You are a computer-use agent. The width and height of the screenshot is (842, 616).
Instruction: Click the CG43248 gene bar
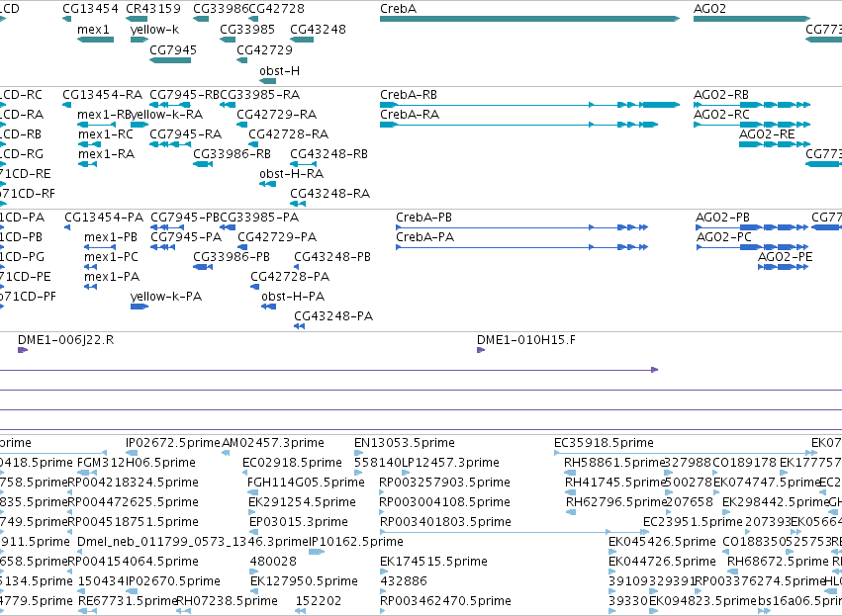pyautogui.click(x=302, y=40)
